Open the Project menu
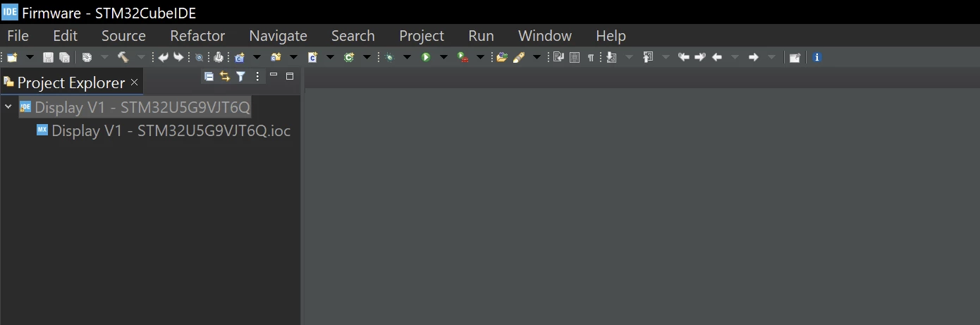980x325 pixels. pos(422,36)
